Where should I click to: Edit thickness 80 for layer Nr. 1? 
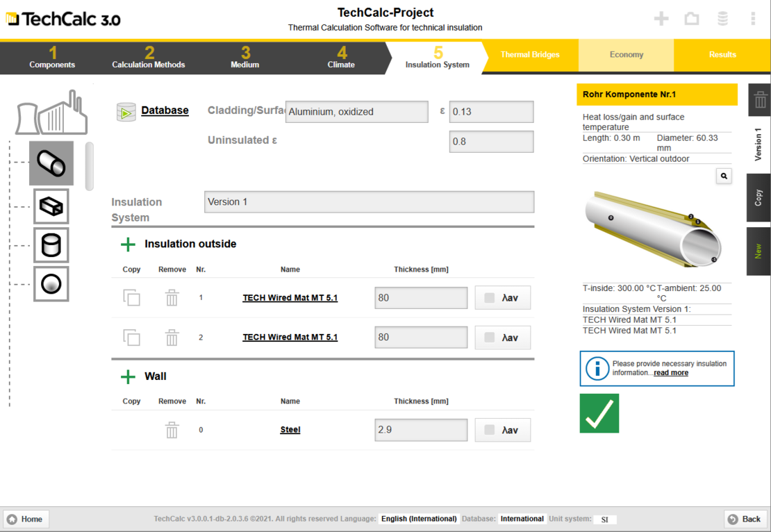coord(421,298)
